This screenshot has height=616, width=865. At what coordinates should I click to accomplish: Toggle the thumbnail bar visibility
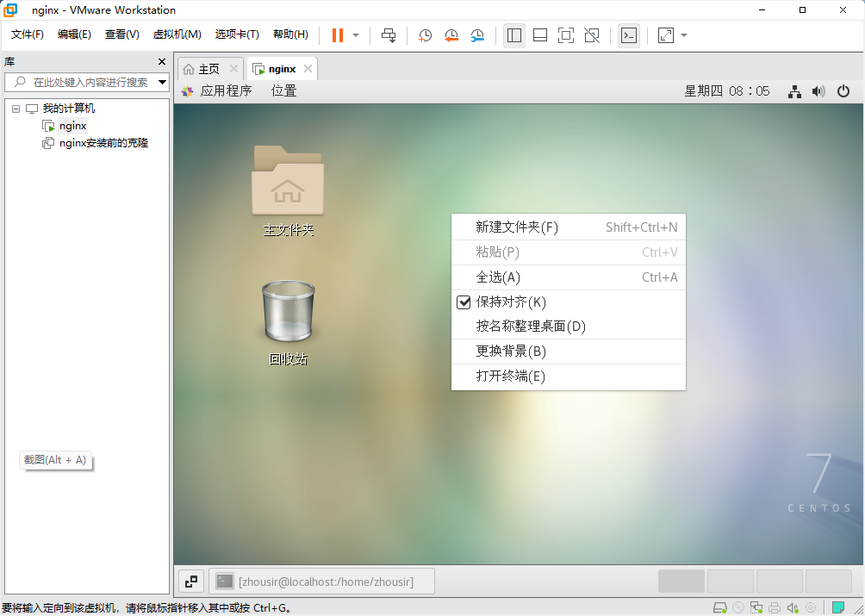pos(540,35)
